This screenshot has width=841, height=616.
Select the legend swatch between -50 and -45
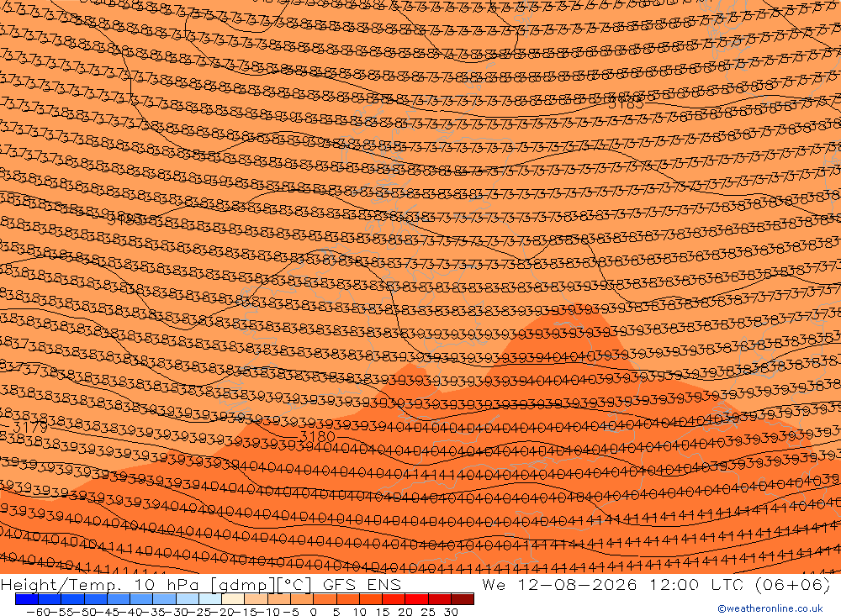[96, 599]
